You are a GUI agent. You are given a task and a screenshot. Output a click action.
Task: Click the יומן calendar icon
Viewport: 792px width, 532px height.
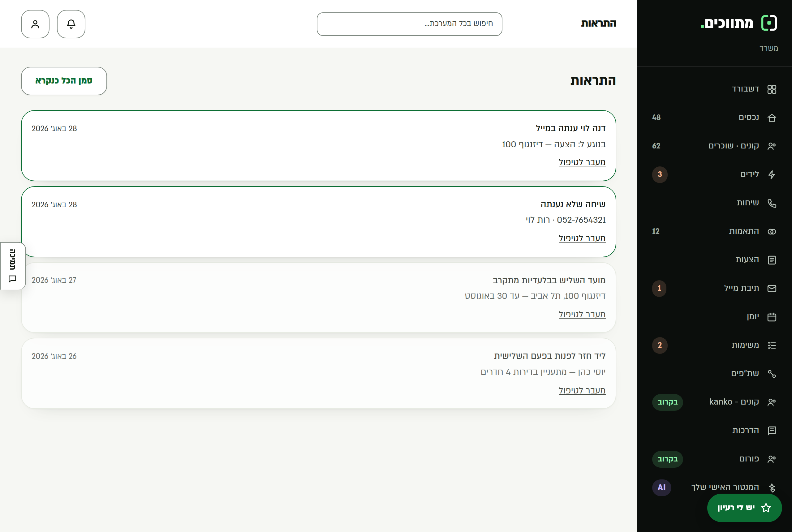(772, 317)
